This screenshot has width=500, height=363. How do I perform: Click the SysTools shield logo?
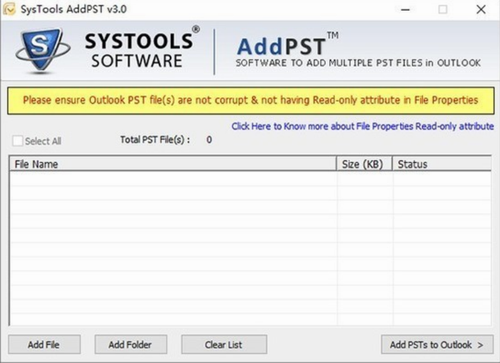(42, 50)
